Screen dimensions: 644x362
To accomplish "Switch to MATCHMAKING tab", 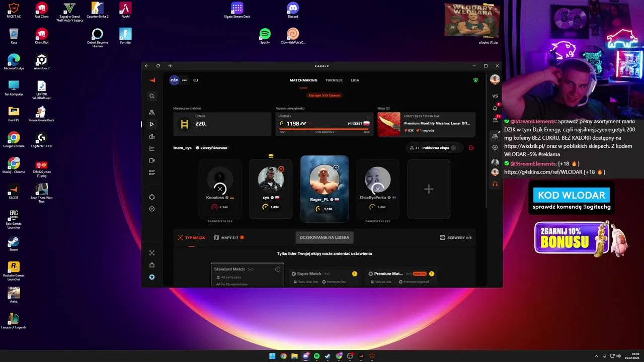I will [303, 80].
